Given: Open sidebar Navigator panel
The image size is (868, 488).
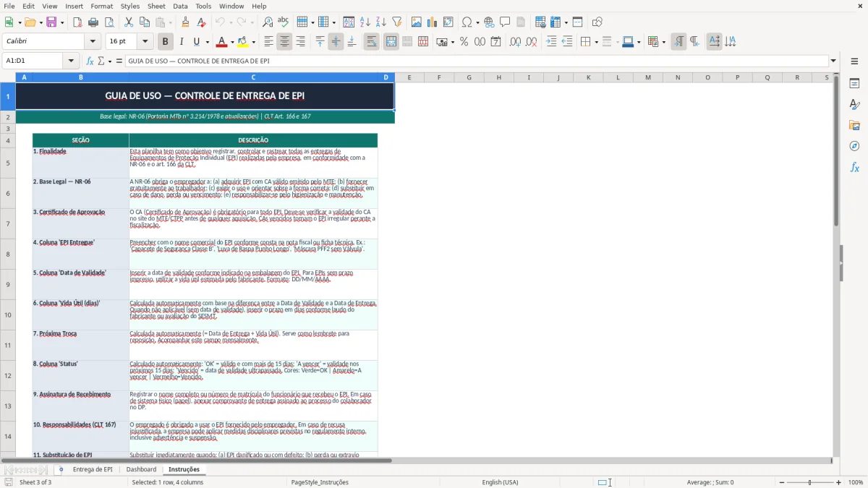Looking at the screenshot, I should (854, 147).
